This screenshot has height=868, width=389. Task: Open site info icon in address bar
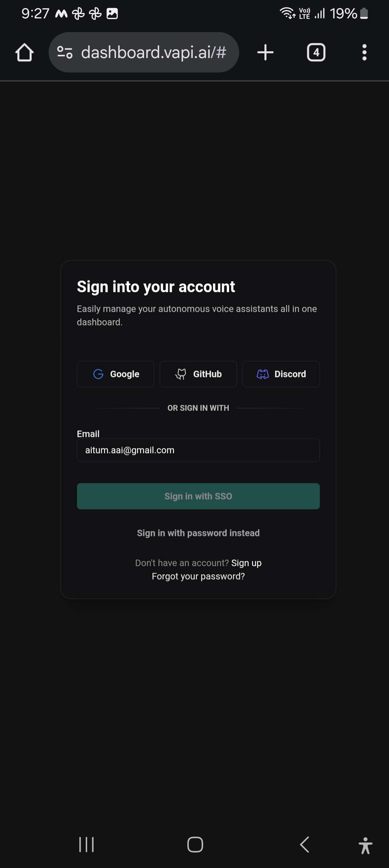[x=65, y=53]
